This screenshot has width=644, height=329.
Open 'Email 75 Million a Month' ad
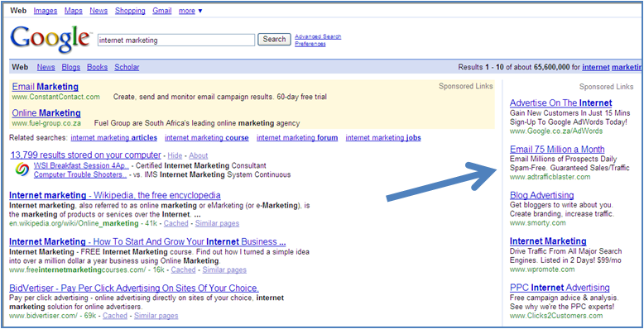557,150
